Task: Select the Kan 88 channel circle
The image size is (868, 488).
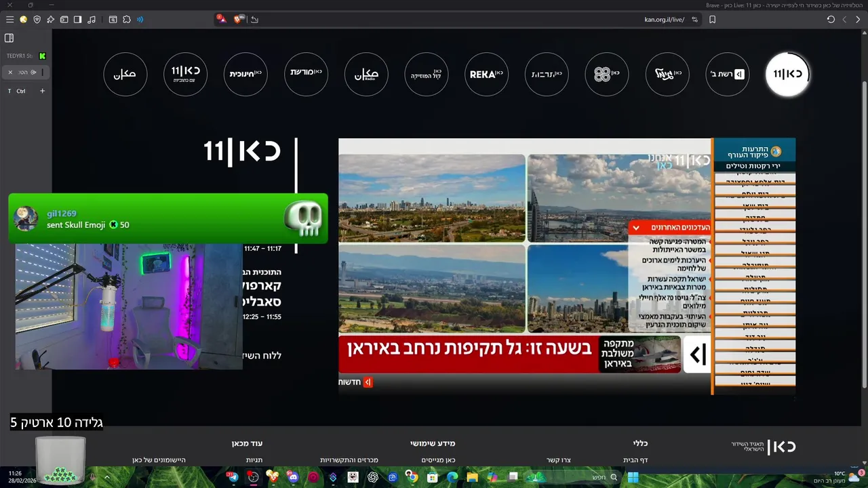Action: point(607,74)
